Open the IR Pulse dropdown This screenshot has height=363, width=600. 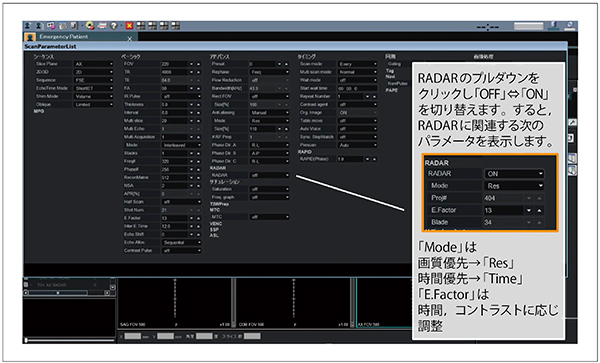click(181, 96)
